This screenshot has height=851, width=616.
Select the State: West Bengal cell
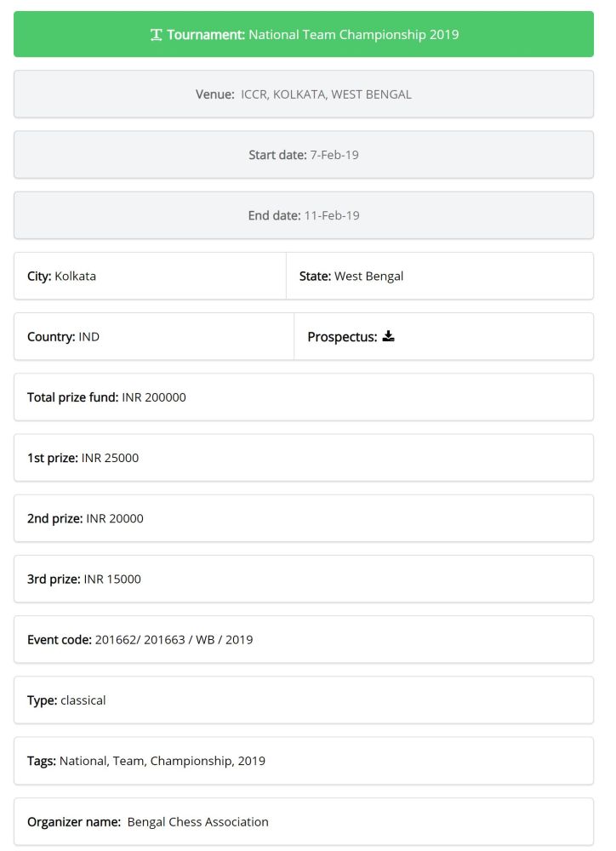point(439,276)
